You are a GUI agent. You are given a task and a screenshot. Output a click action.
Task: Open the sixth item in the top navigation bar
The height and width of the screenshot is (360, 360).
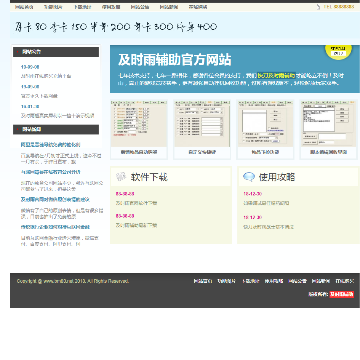[169, 7]
